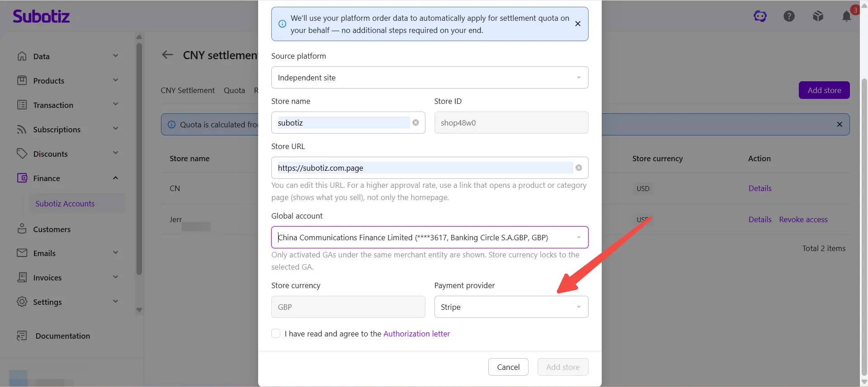Open notifications bell icon
868x387 pixels.
(847, 16)
